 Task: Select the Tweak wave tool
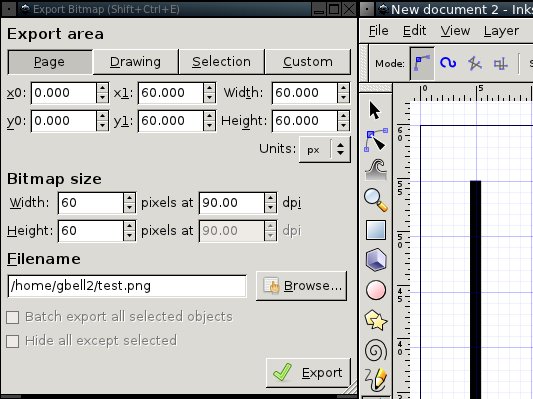click(x=375, y=169)
